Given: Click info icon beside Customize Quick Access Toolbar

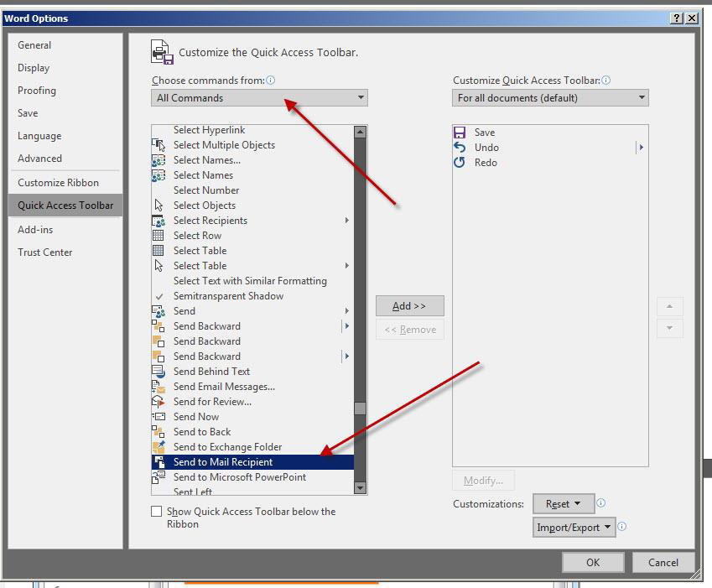Looking at the screenshot, I should point(605,81).
